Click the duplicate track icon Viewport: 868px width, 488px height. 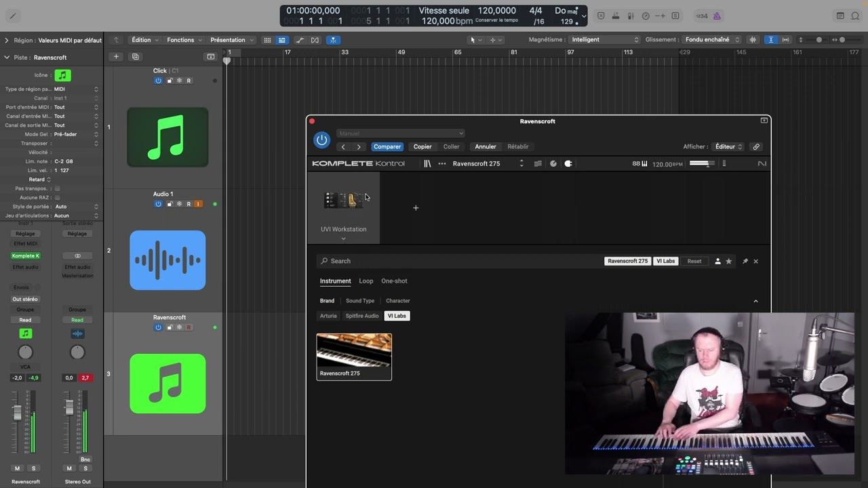pos(135,57)
